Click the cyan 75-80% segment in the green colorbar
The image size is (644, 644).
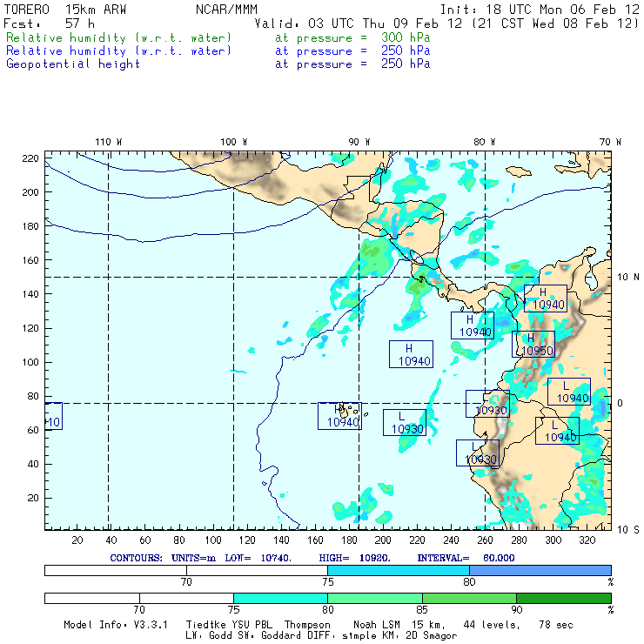pyautogui.click(x=280, y=598)
